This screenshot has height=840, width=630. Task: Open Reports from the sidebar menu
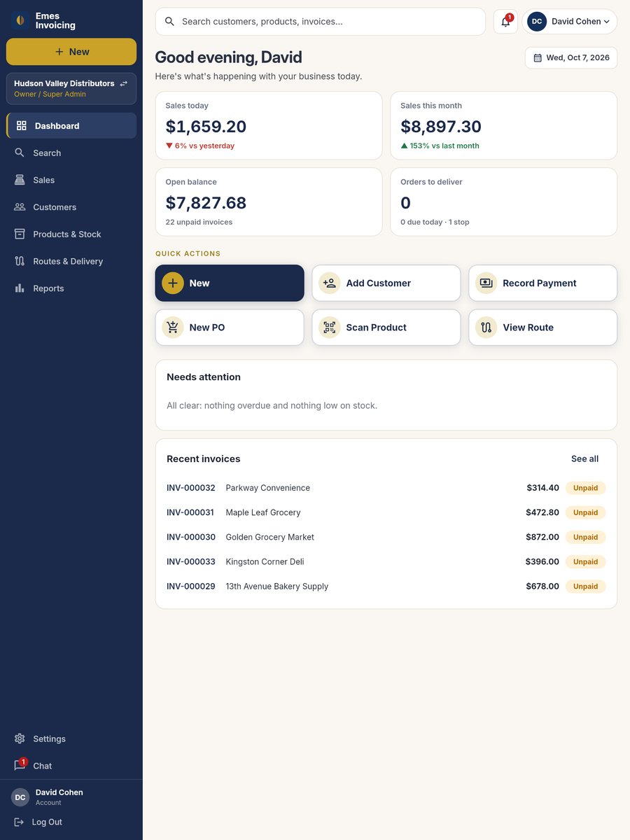pos(71,288)
